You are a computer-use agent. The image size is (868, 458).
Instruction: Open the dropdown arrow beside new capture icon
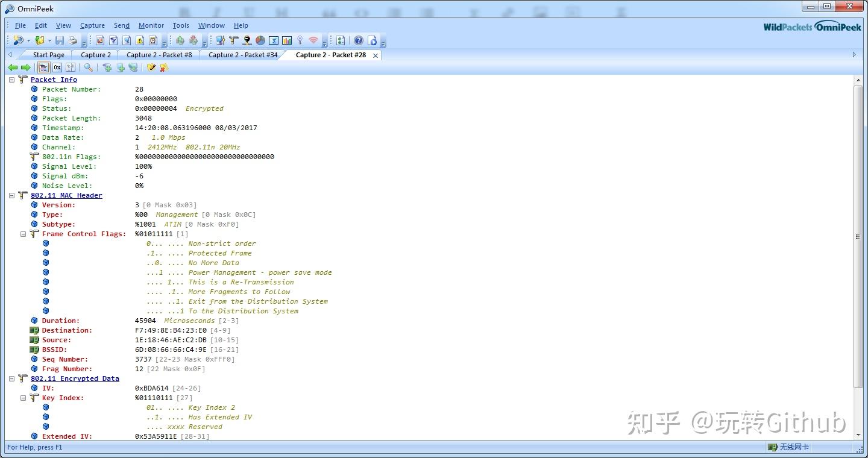coord(28,41)
